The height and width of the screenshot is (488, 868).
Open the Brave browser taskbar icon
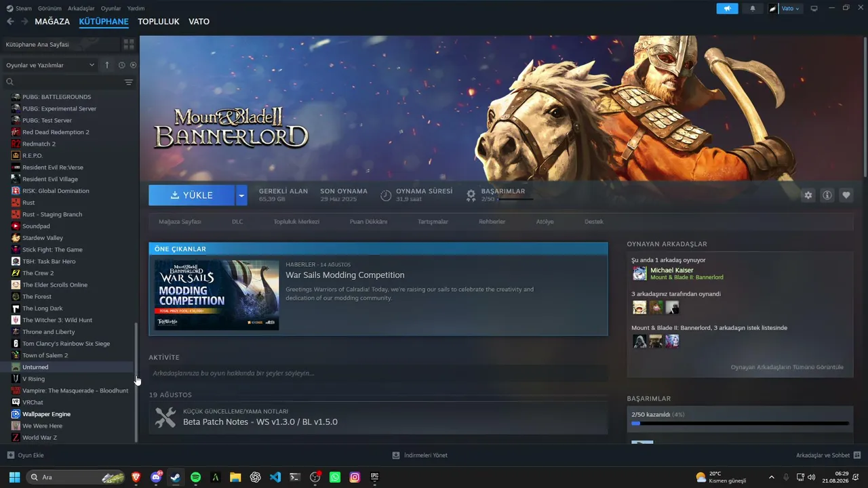(136, 477)
